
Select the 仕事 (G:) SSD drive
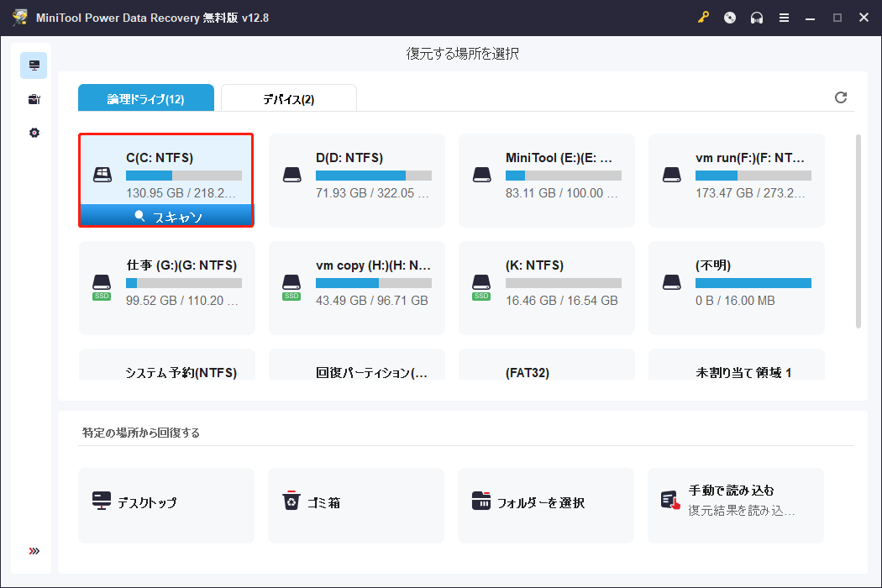tap(165, 287)
